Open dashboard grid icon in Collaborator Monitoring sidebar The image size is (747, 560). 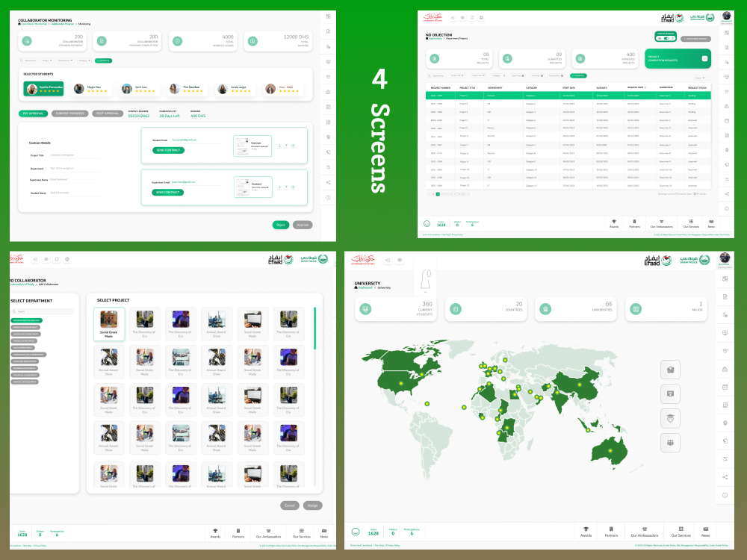328,16
